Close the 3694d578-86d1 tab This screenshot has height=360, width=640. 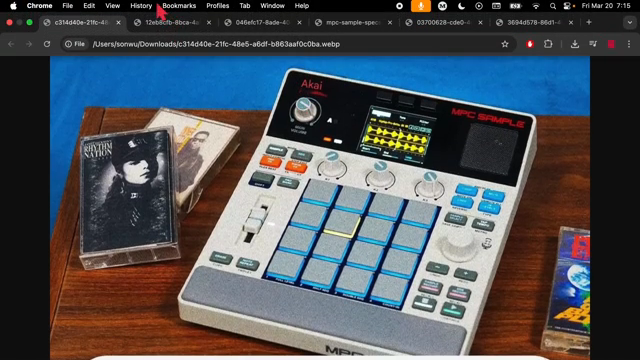pyautogui.click(x=571, y=22)
